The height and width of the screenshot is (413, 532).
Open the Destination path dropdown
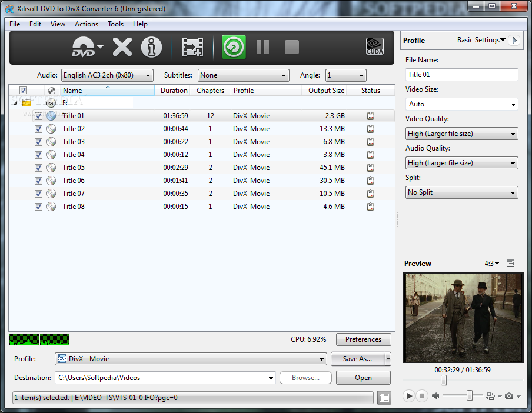(165, 378)
